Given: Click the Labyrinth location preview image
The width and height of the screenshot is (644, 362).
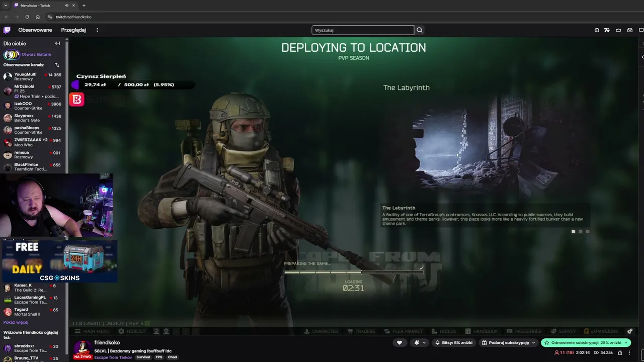Looking at the screenshot, I should pos(486,146).
